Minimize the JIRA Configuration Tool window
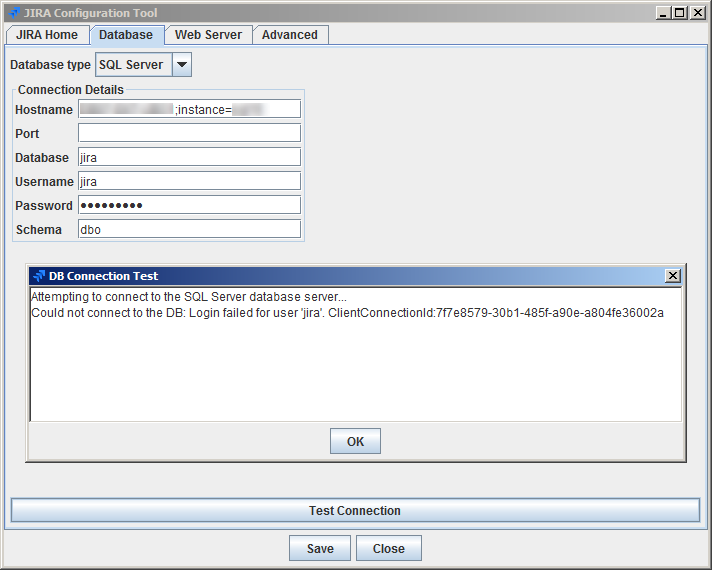Image resolution: width=712 pixels, height=570 pixels. pyautogui.click(x=663, y=13)
